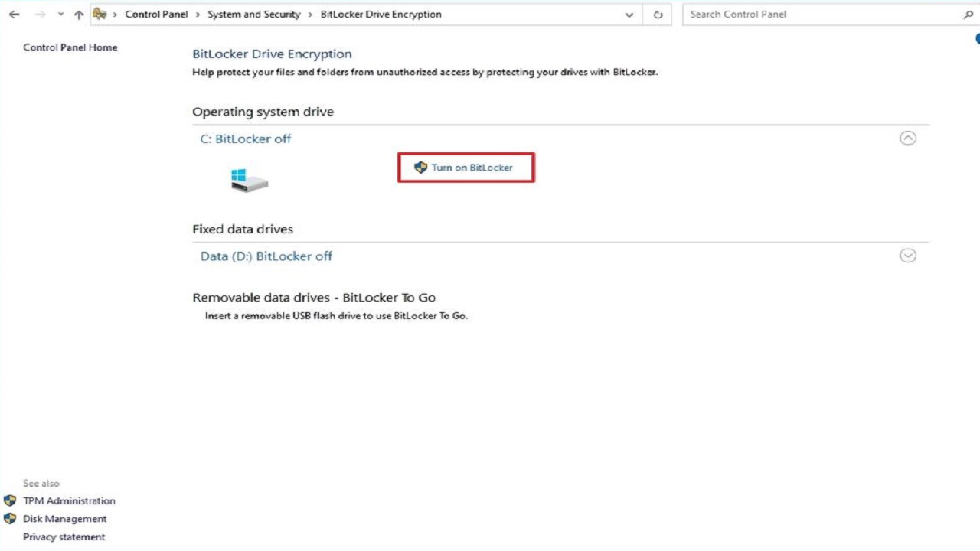Viewport: 980px width, 551px height.
Task: Refresh the Control Panel page
Action: pyautogui.click(x=658, y=15)
